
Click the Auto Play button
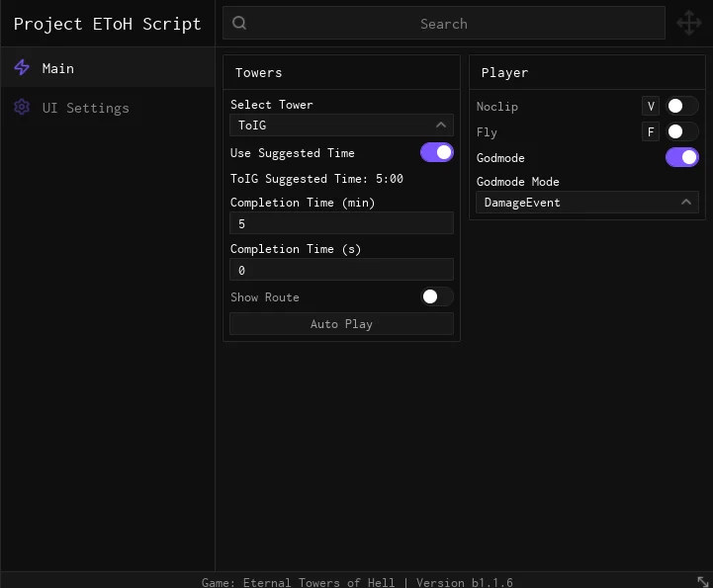341,323
